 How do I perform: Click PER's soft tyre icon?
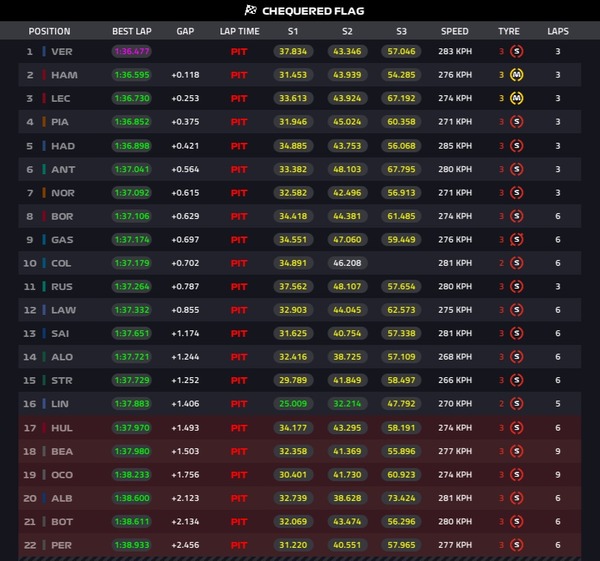click(517, 545)
